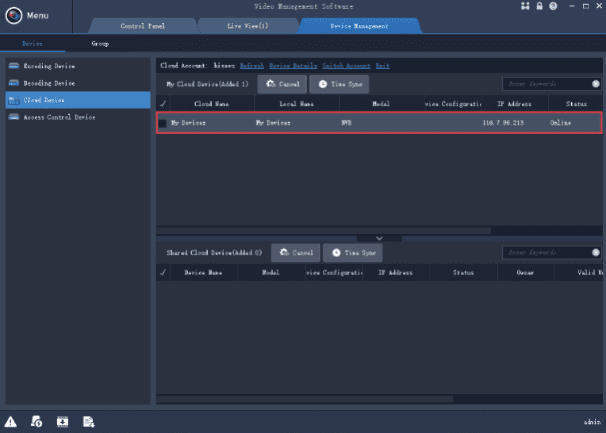Check the My Devices row checkbox
The width and height of the screenshot is (606, 433).
coord(163,123)
